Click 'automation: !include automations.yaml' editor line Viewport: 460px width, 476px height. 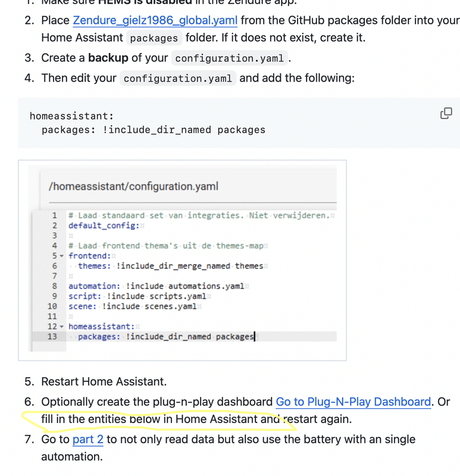[156, 286]
